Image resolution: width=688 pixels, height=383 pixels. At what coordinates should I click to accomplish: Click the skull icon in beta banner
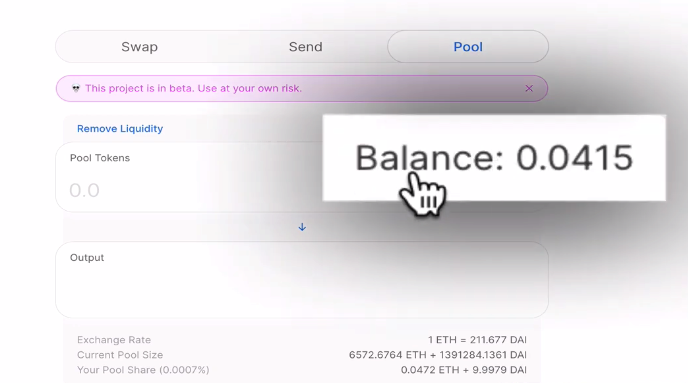(76, 88)
